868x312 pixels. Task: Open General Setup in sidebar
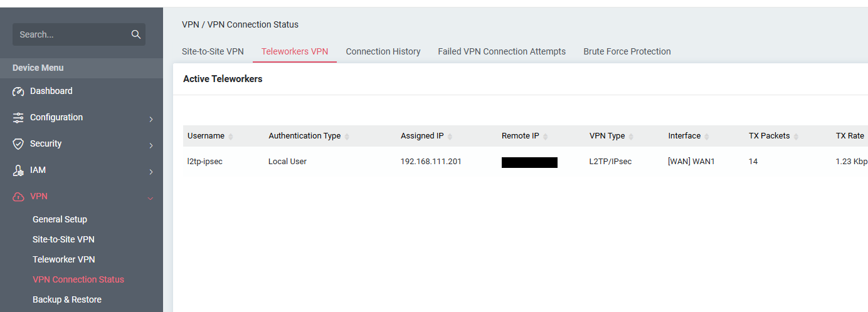[60, 219]
